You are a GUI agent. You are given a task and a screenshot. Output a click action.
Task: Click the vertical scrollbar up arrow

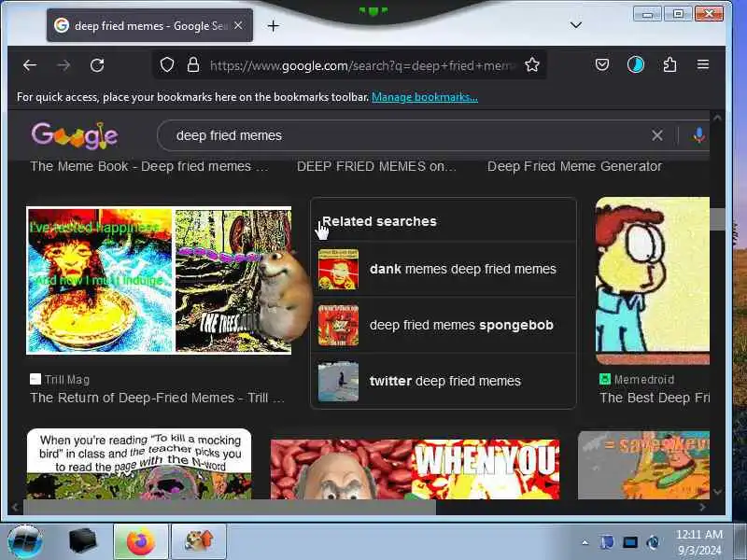[717, 118]
